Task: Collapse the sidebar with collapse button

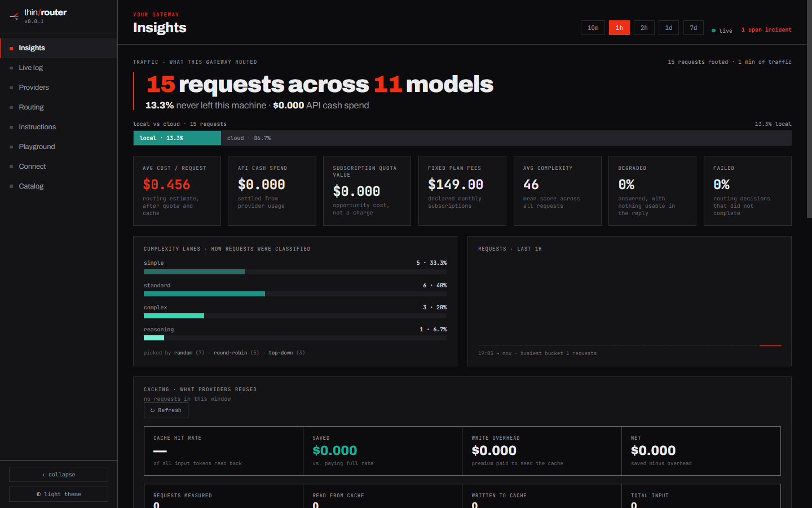Action: tap(59, 475)
